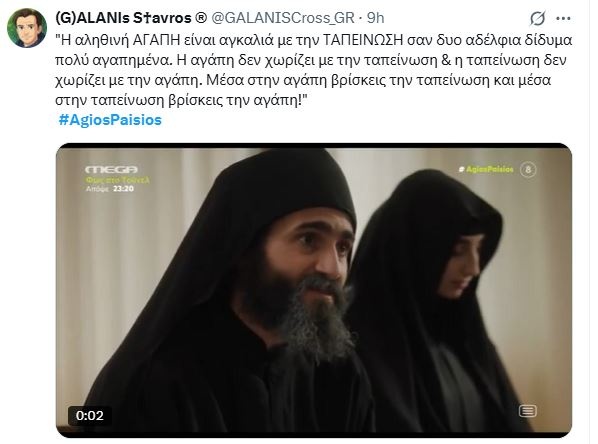
Task: Click the cartoon profile avatar
Action: pyautogui.click(x=27, y=27)
